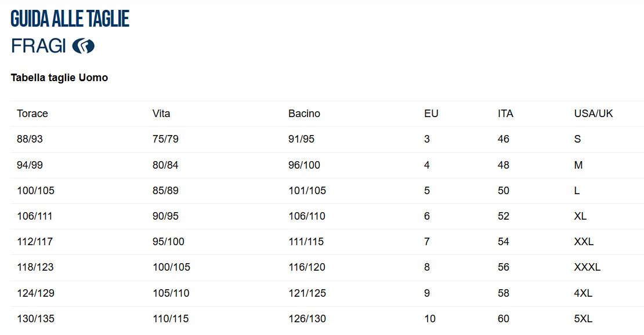Click the FRAGI logo icon
644x335 pixels.
coord(84,46)
